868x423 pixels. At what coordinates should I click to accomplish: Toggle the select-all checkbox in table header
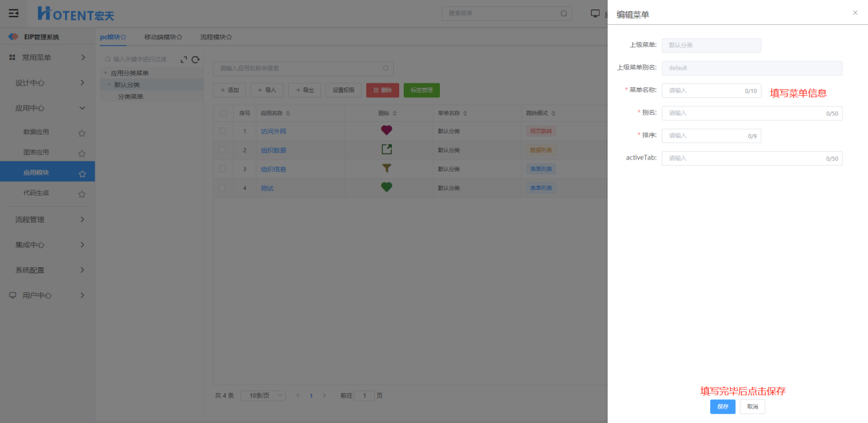point(223,114)
